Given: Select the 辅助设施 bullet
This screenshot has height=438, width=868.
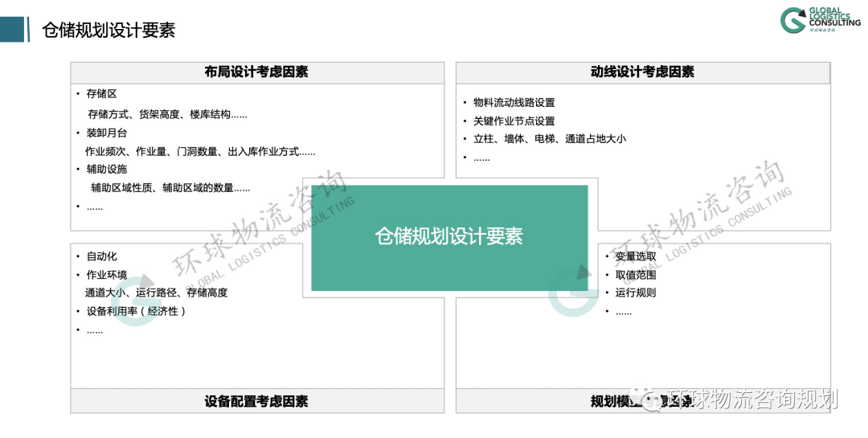Looking at the screenshot, I should point(106,170).
